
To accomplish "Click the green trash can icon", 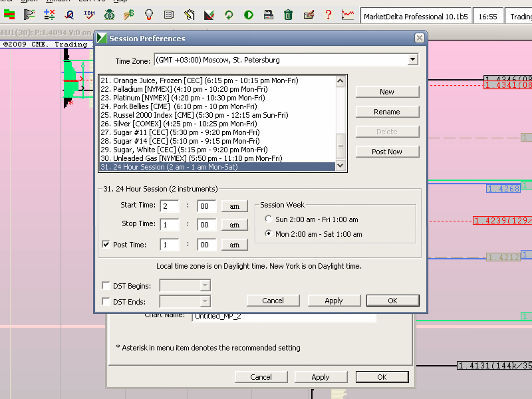I will (288, 14).
